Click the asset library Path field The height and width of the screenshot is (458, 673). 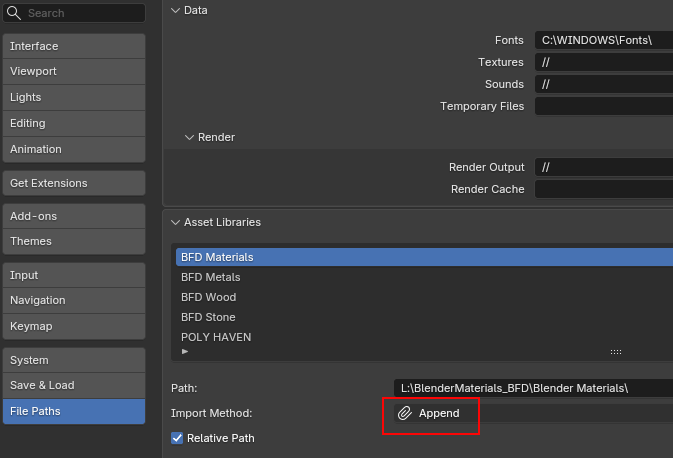click(x=533, y=388)
